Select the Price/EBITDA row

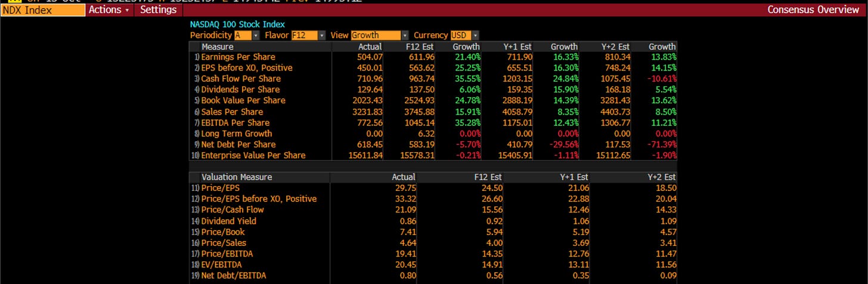[433, 254]
